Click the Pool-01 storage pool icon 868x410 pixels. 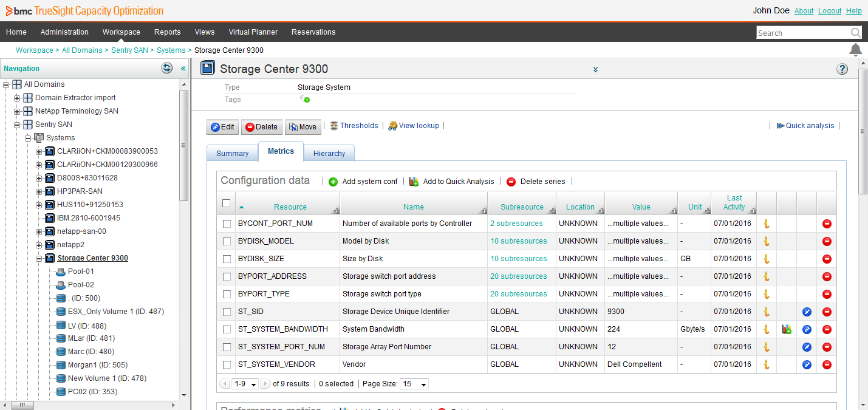point(60,272)
